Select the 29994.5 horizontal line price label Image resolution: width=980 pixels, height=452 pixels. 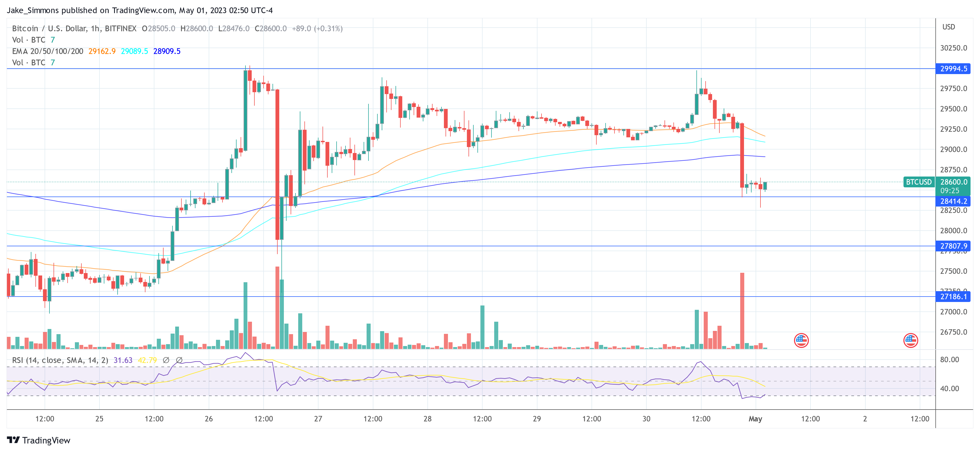[x=953, y=69]
